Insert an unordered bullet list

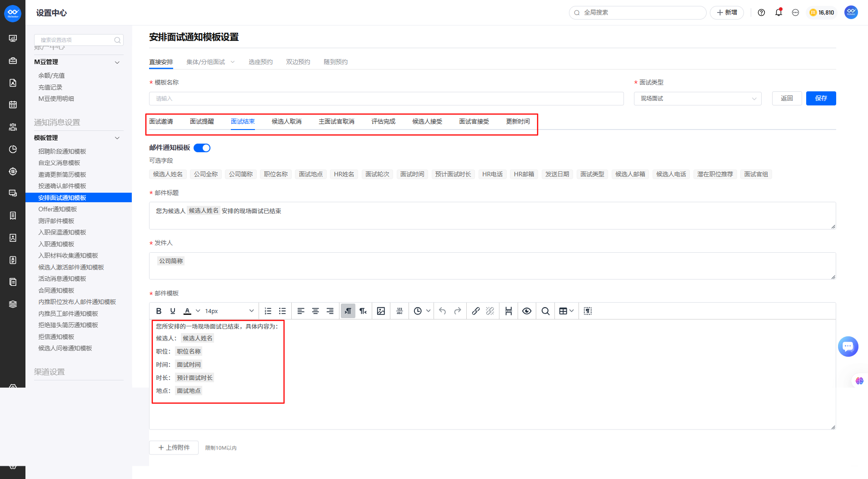point(282,311)
